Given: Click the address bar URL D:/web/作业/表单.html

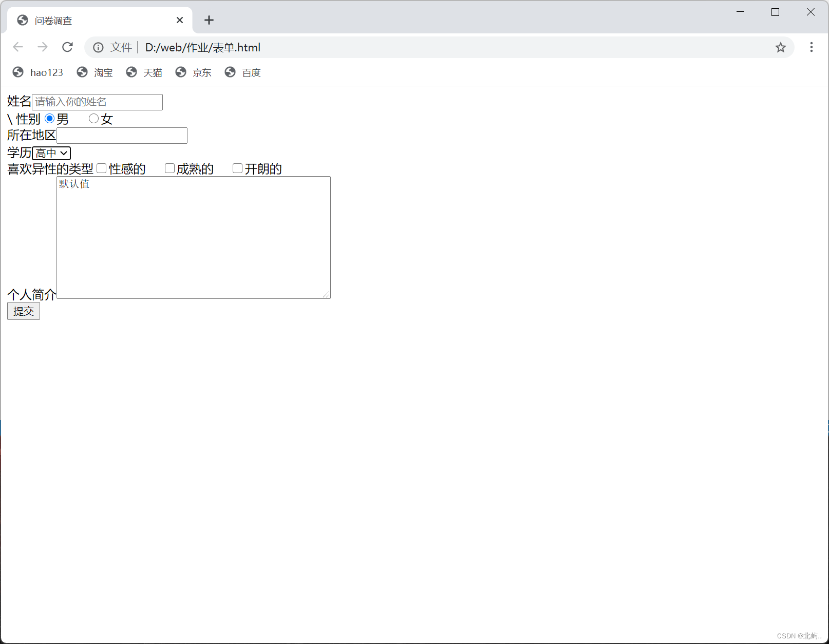Looking at the screenshot, I should point(203,47).
